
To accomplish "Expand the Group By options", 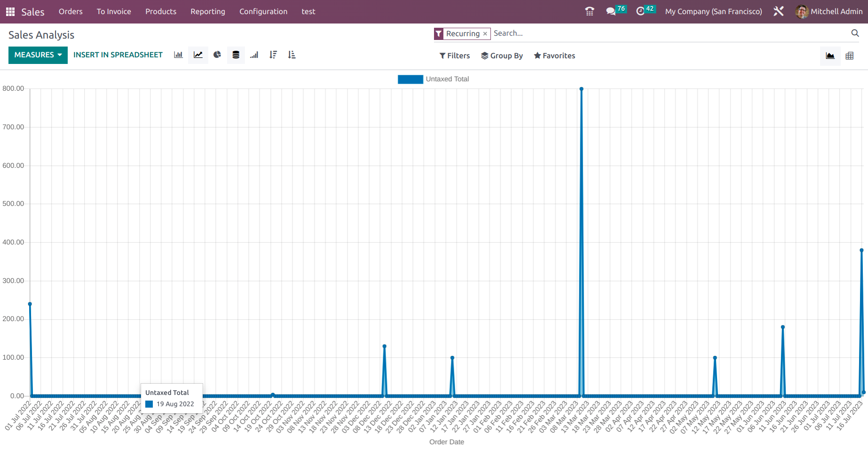I will [x=502, y=55].
